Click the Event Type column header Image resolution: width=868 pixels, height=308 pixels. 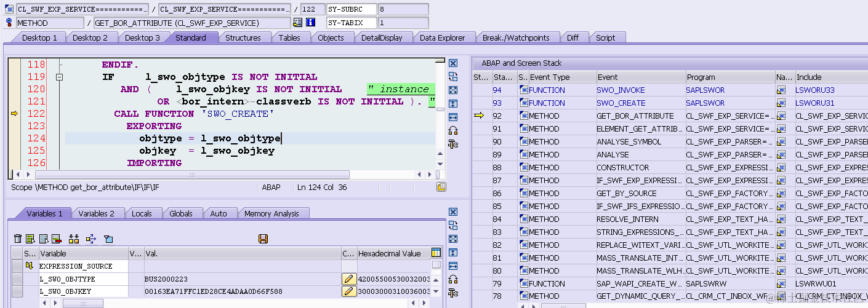(562, 77)
